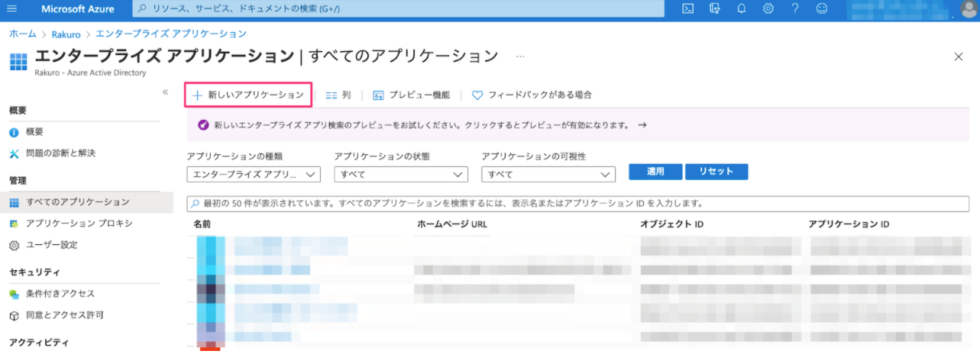
Task: Open the notifications bell
Action: pos(741,9)
